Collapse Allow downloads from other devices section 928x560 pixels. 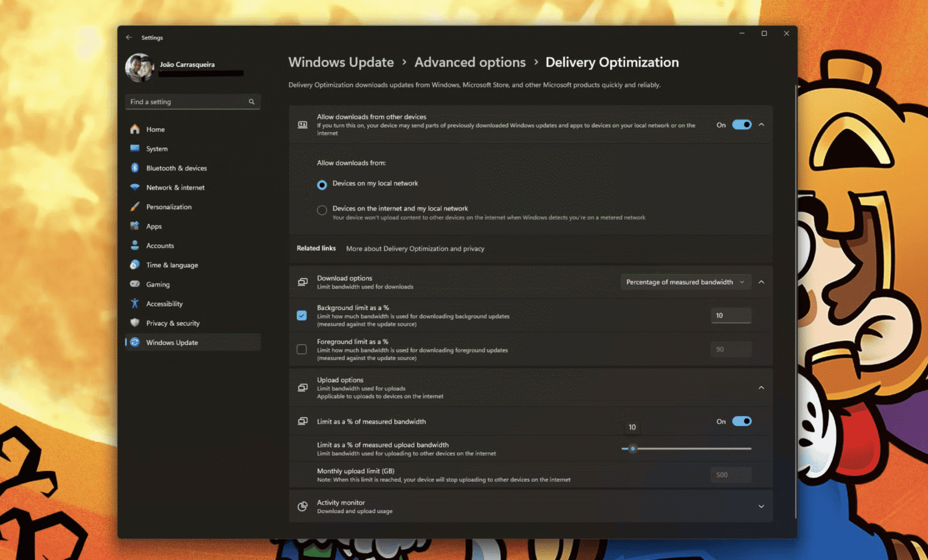[x=762, y=125]
